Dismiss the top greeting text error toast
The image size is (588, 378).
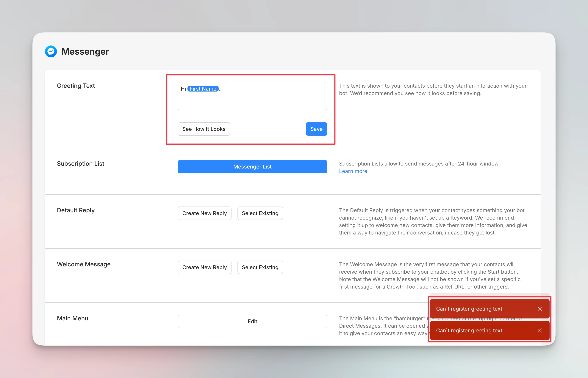click(540, 309)
